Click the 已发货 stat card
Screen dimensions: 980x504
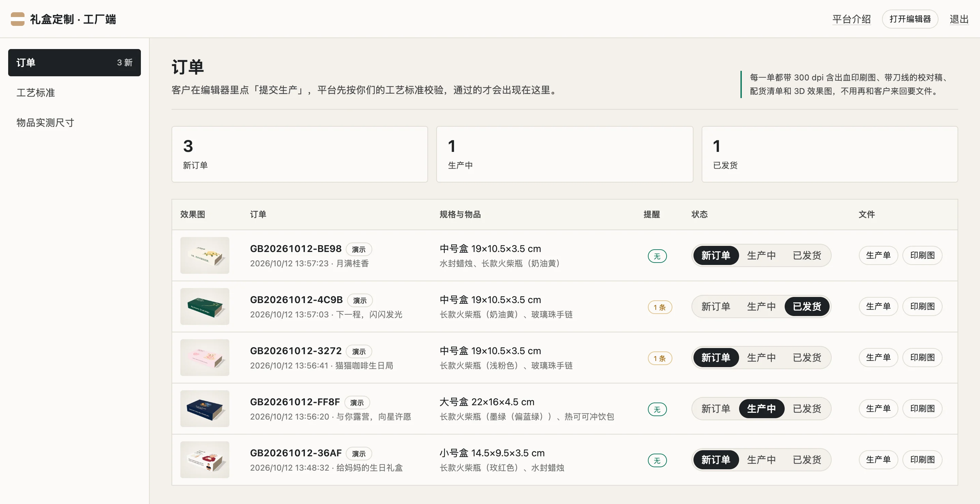pos(829,154)
